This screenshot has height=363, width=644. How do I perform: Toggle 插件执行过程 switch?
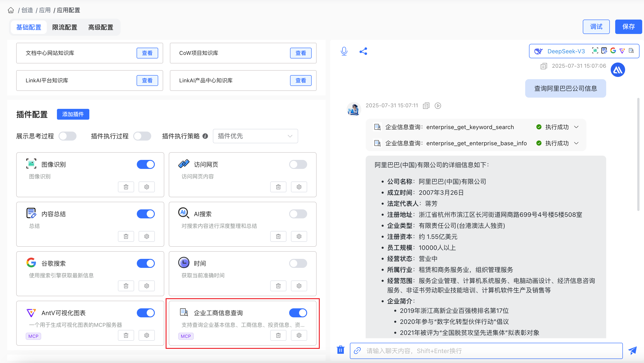(142, 136)
